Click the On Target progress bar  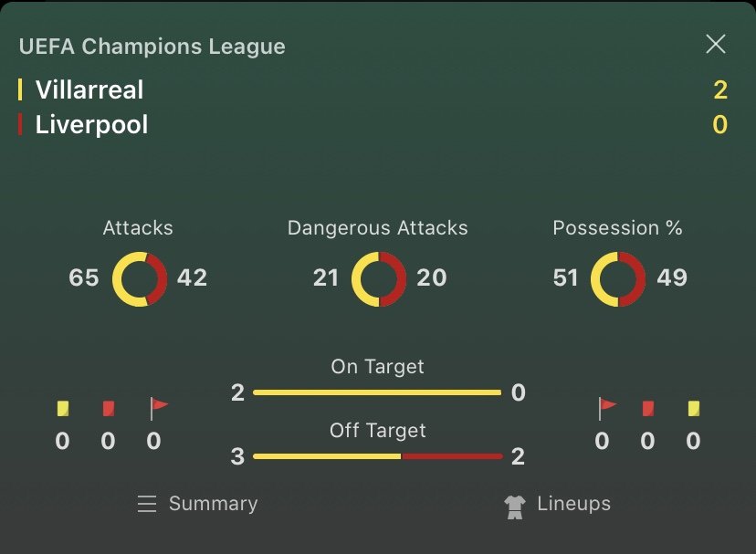click(x=377, y=392)
